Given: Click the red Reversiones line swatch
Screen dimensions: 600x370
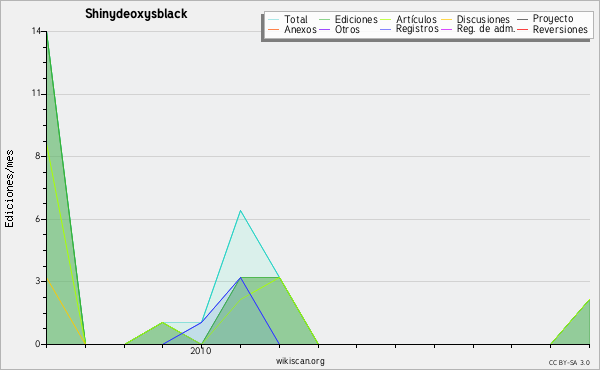Looking at the screenshot, I should point(522,29).
